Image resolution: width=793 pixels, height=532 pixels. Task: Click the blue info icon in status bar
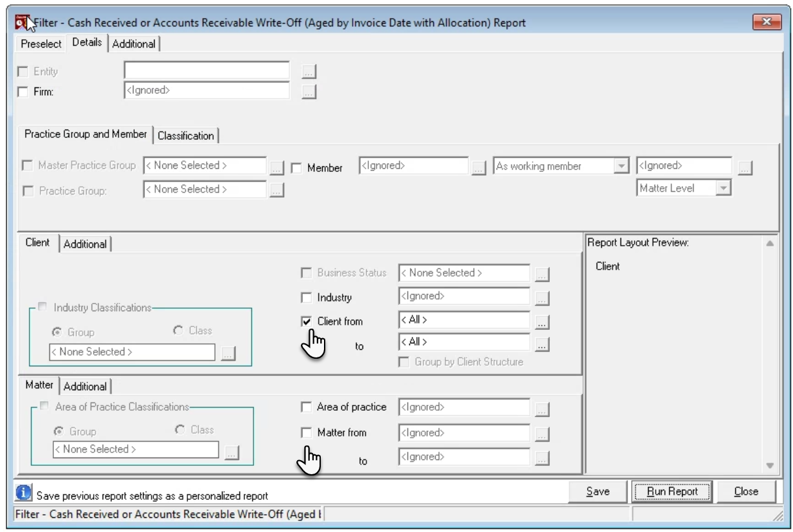pos(24,493)
